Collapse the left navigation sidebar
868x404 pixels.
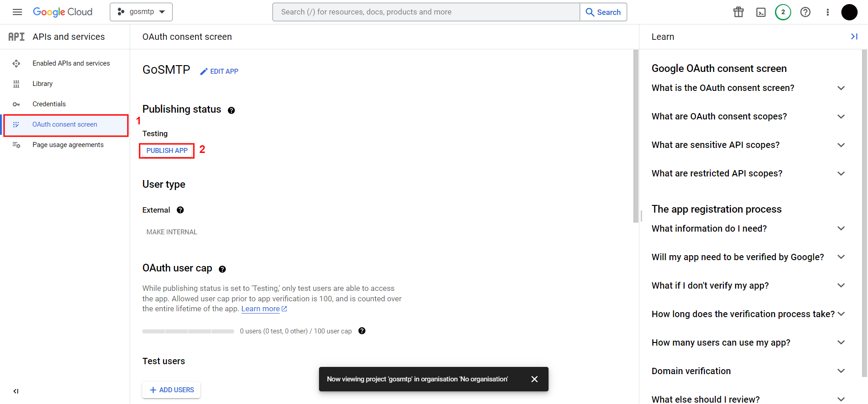[16, 391]
